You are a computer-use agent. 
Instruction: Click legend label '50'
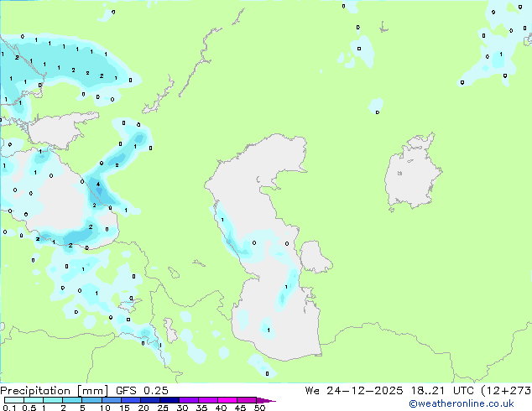(259, 408)
